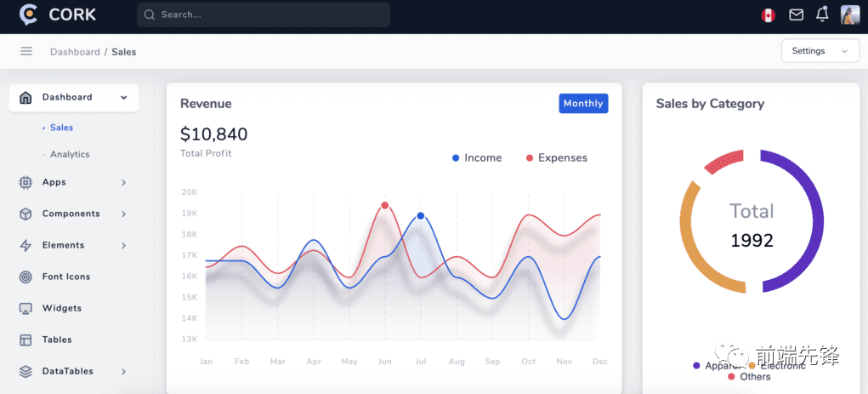Click the Cork logo icon
The image size is (868, 394).
click(x=29, y=14)
